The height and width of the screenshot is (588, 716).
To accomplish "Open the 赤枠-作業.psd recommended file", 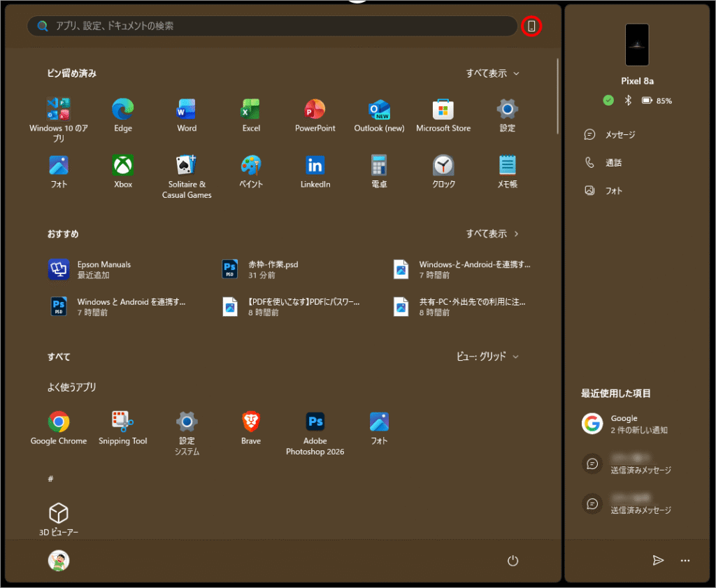I will click(x=273, y=270).
